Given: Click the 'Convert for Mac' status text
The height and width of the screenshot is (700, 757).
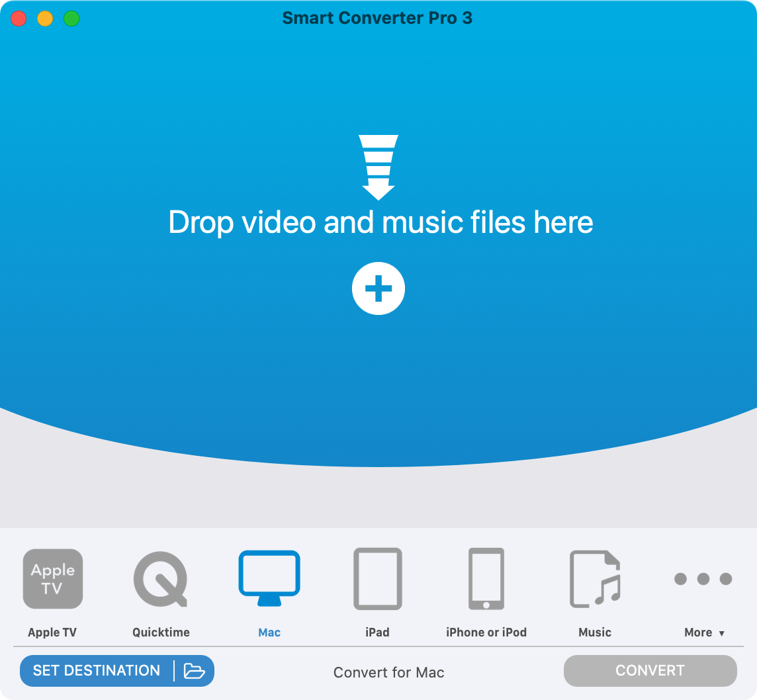Looking at the screenshot, I should (x=388, y=672).
